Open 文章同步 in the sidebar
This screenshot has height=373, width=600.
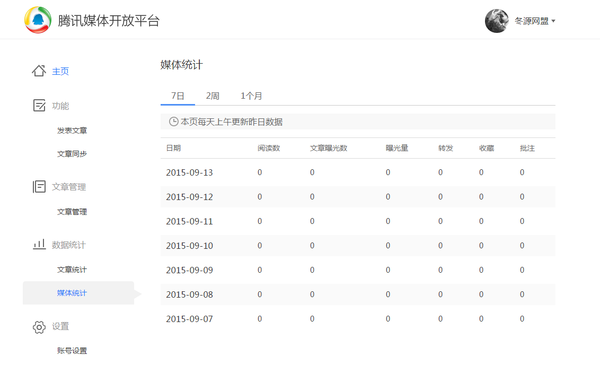tap(72, 154)
